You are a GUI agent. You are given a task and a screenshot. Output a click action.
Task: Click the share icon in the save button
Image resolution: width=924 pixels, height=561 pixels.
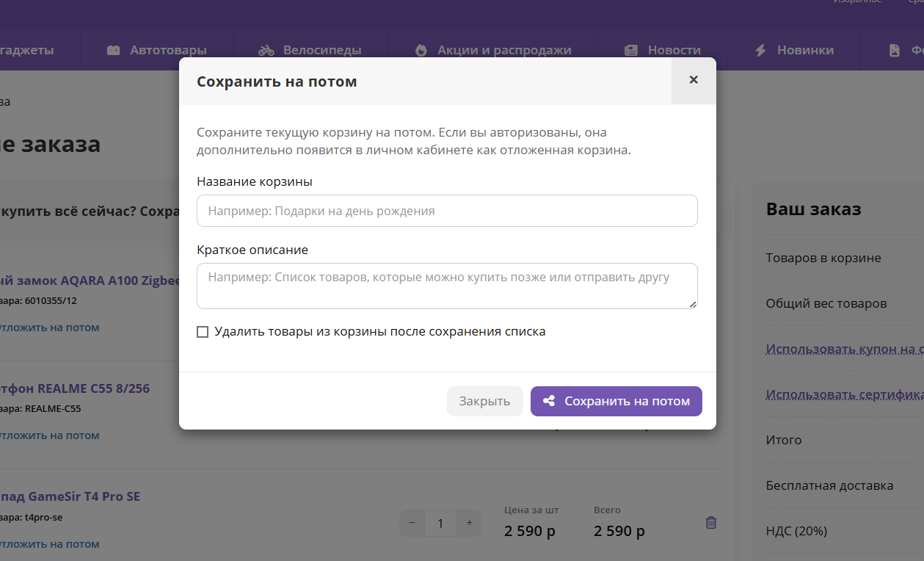(548, 402)
